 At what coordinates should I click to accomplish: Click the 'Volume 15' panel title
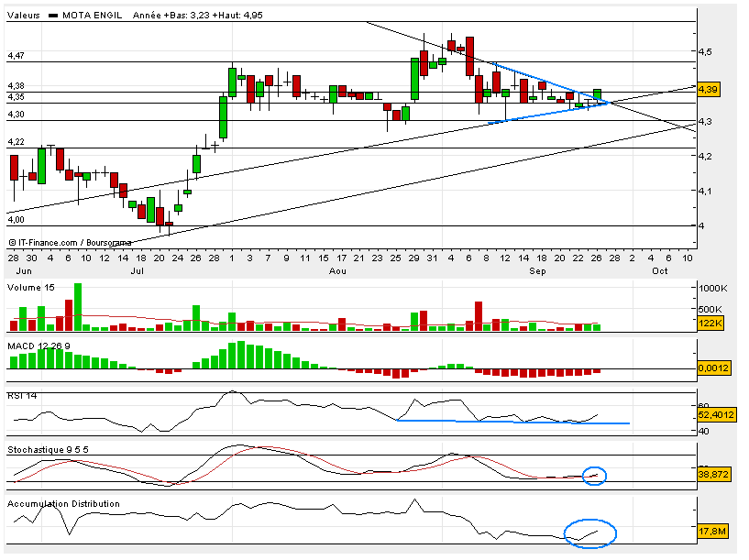31,288
